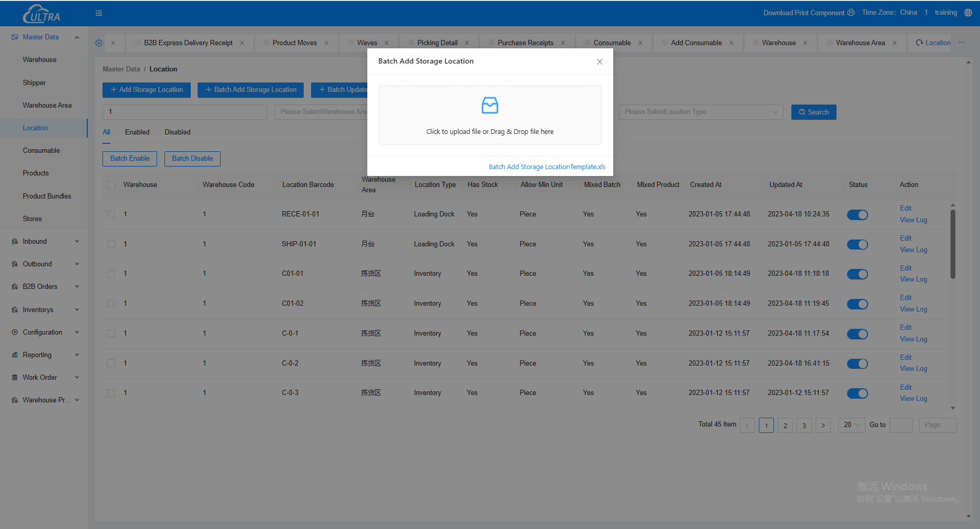Switch to the Disabled filter tab

[178, 132]
